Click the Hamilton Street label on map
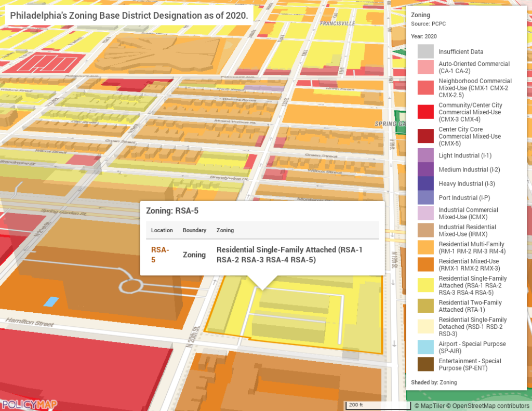The image size is (532, 411). (30, 322)
